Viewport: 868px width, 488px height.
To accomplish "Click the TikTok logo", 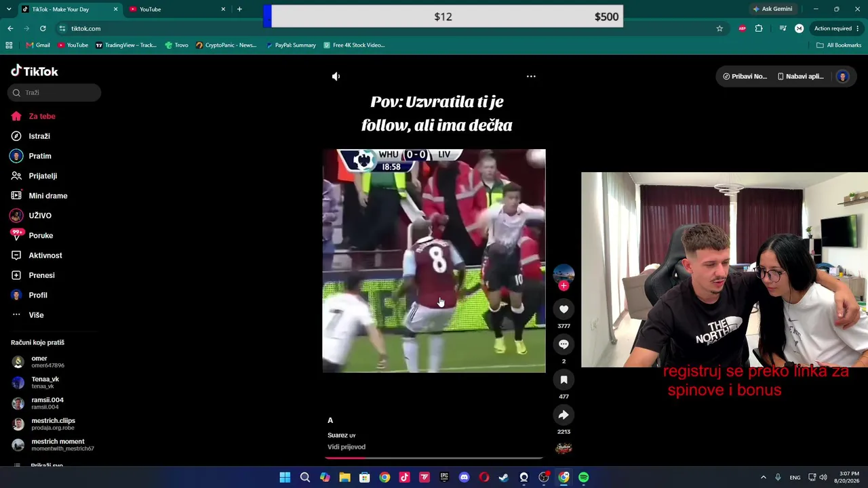I will (x=35, y=71).
